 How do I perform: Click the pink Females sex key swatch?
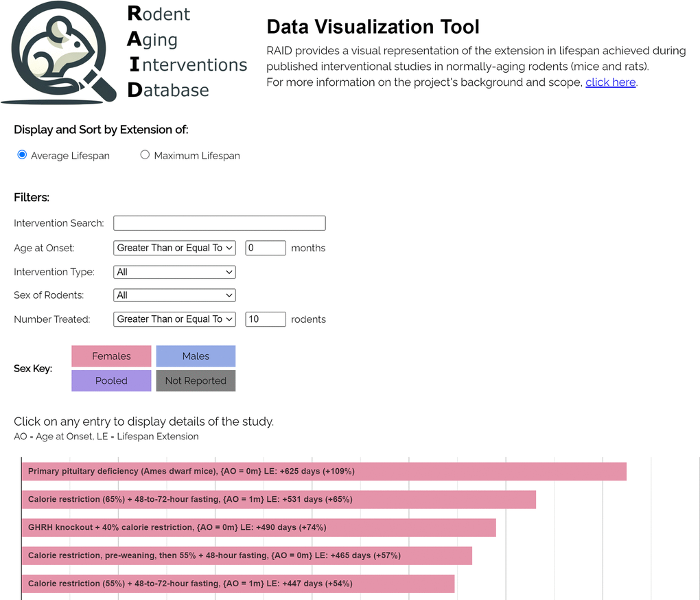111,356
